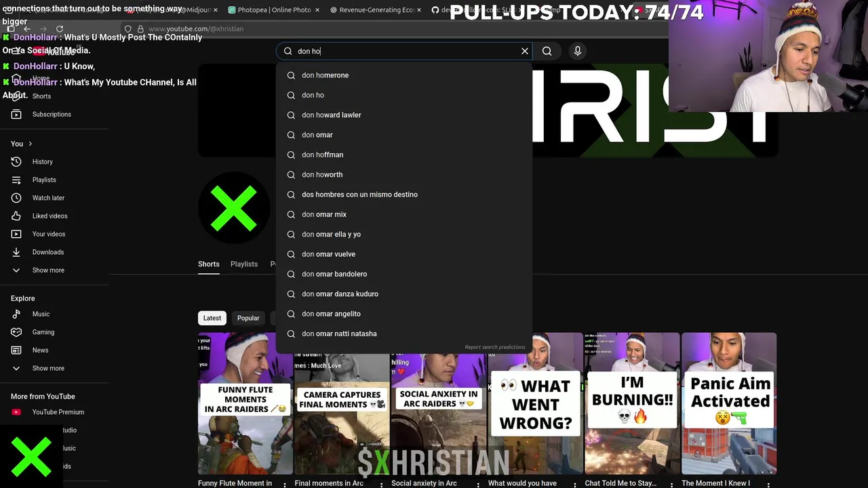
Task: Start voice search with microphone icon
Action: [x=578, y=51]
